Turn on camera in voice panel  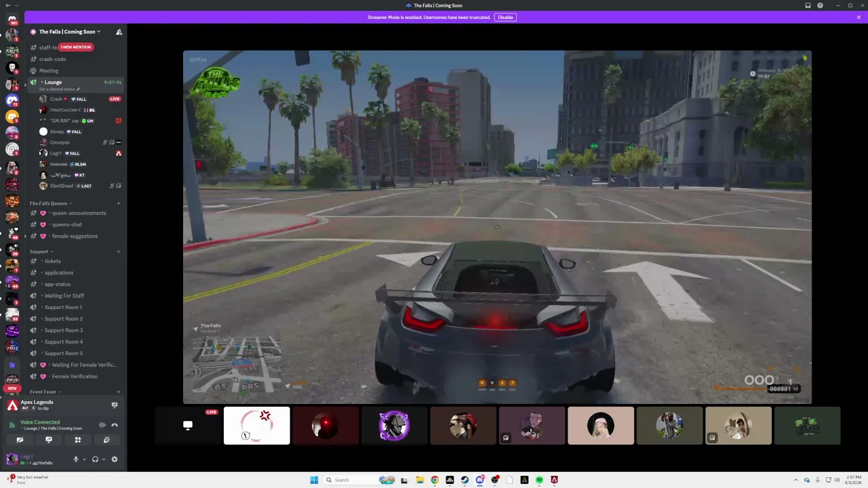point(20,440)
